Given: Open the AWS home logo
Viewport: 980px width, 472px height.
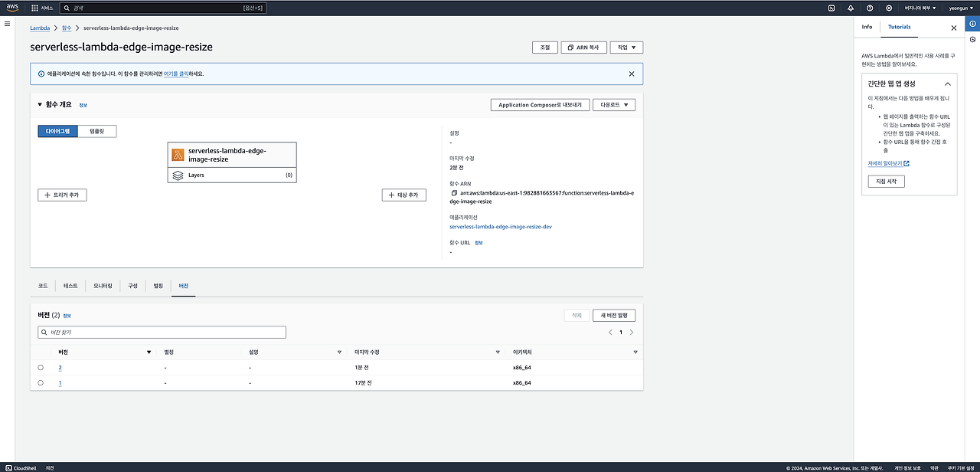Looking at the screenshot, I should (x=12, y=8).
